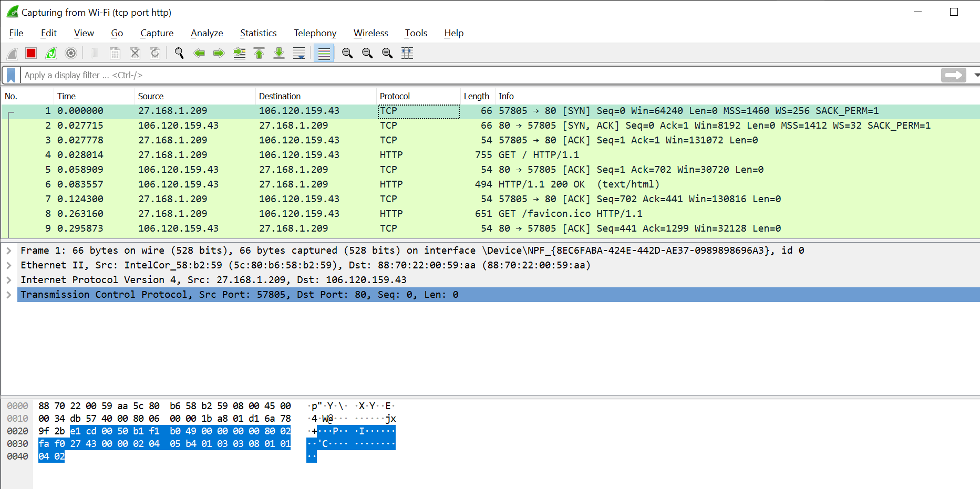Zoom out the main window text
The height and width of the screenshot is (489, 980).
pos(367,53)
